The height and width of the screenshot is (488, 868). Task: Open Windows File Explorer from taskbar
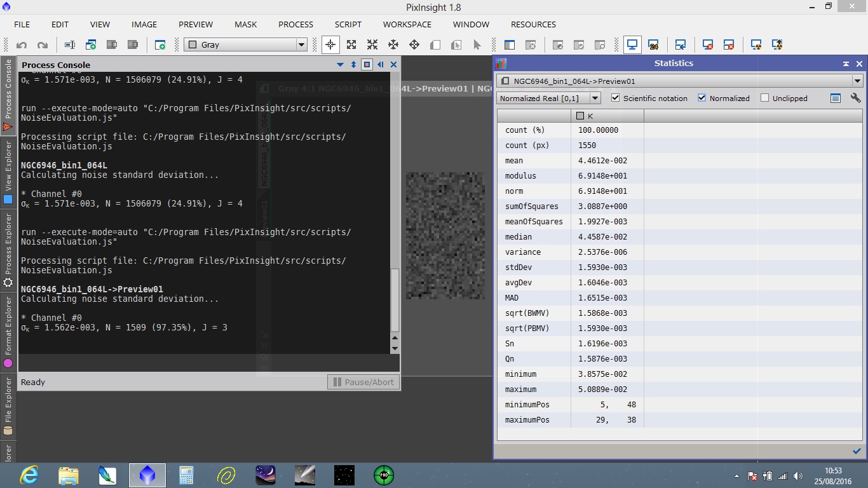(69, 475)
